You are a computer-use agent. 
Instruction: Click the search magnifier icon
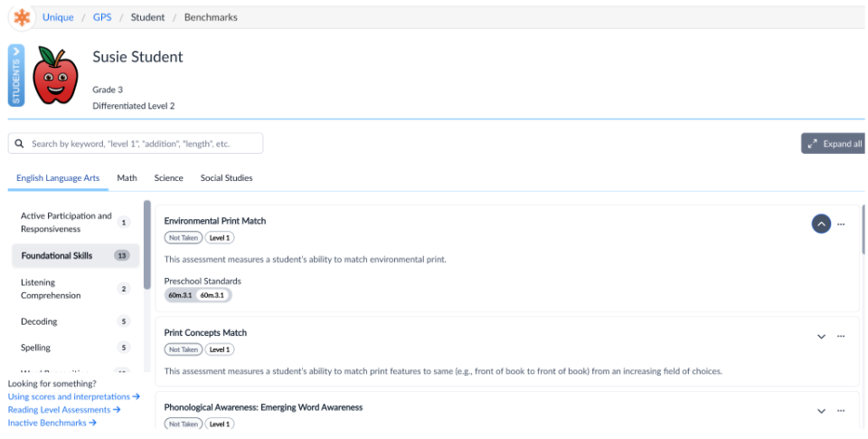tap(20, 144)
